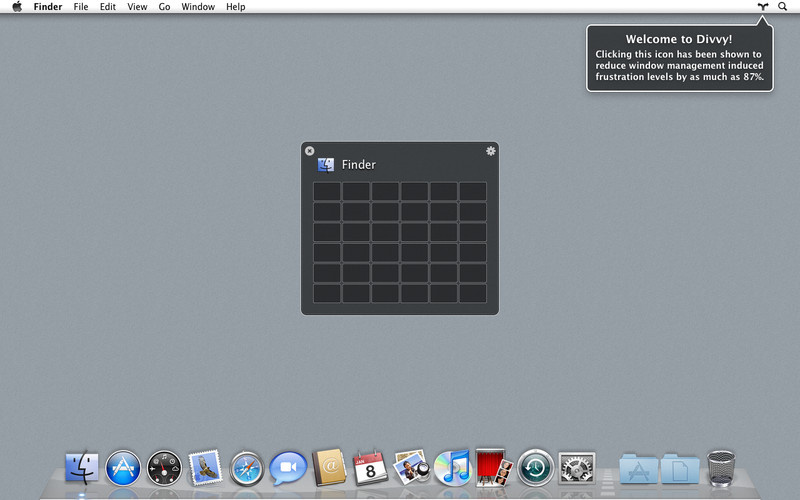Select the top-left cell of Divvy grid
The image size is (800, 500).
[x=327, y=191]
